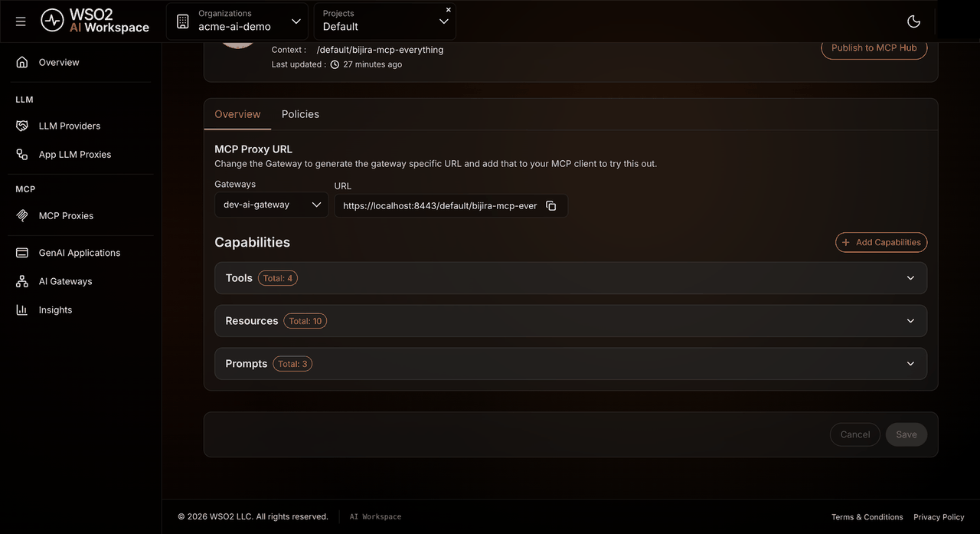Viewport: 980px width, 534px height.
Task: Click the MCP Proxies icon
Action: [x=22, y=215]
